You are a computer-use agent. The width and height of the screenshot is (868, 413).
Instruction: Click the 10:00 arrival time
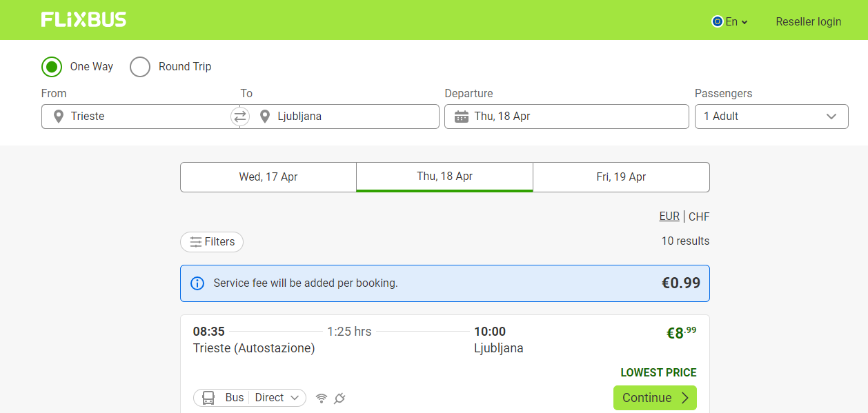coord(490,332)
